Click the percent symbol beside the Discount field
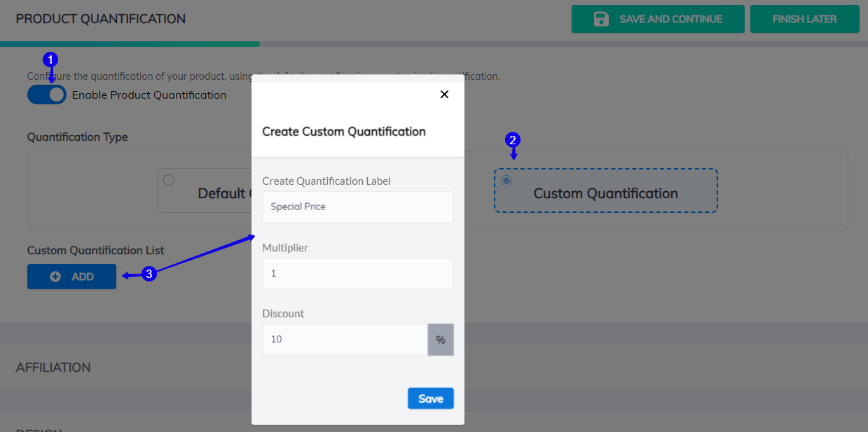The width and height of the screenshot is (868, 432). point(441,339)
